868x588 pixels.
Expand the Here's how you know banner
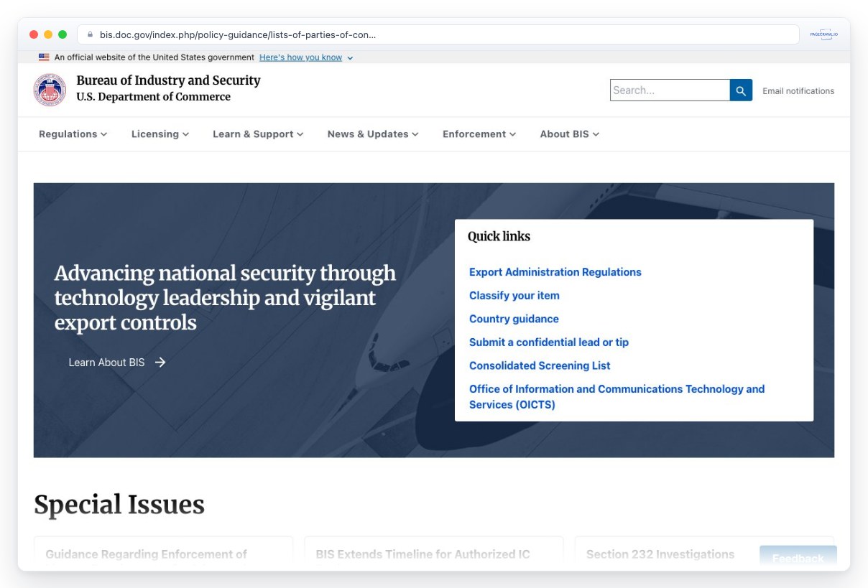tap(306, 57)
